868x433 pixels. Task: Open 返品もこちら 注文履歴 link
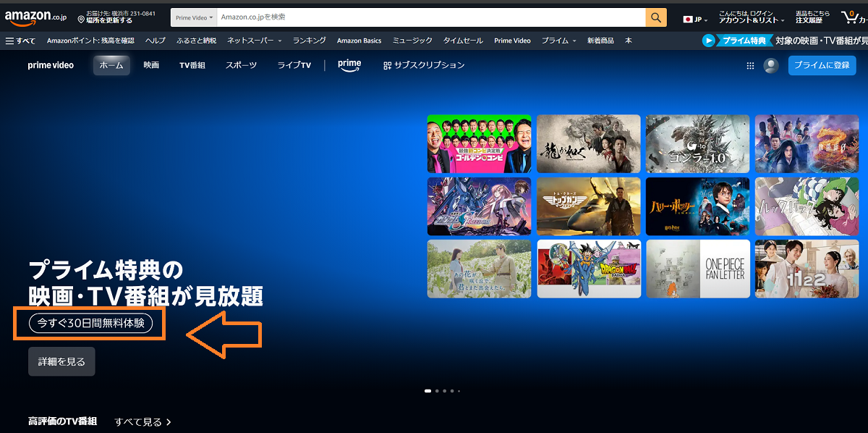(x=812, y=17)
